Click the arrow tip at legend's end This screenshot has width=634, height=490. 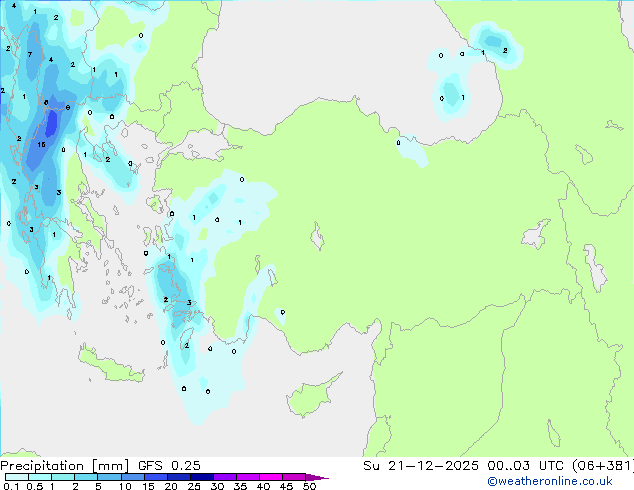pyautogui.click(x=322, y=478)
